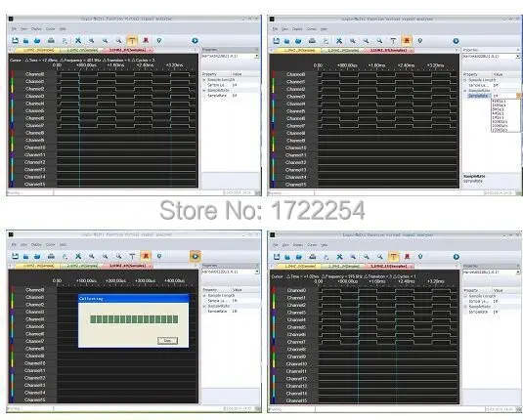
Task: Click the Save icon in bottom-right window
Action: (277, 257)
